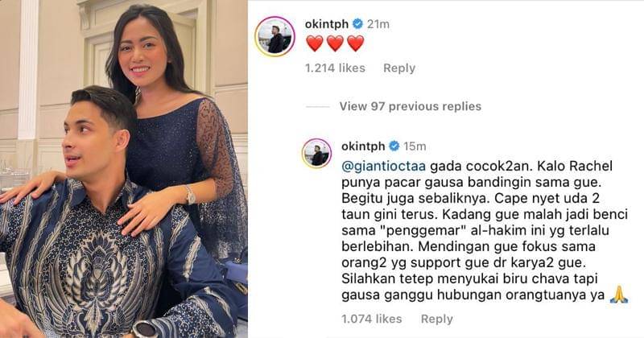
Task: Open okintph avatar in the reply comment
Action: tap(316, 153)
